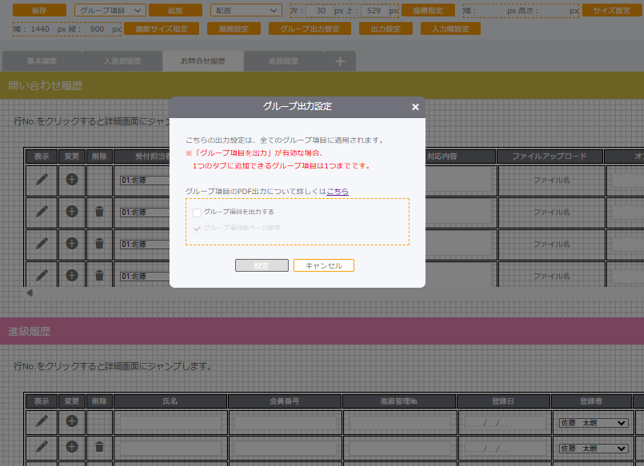Click the 設定 button in dialog
Screen dimensions: 644x466
(x=262, y=266)
